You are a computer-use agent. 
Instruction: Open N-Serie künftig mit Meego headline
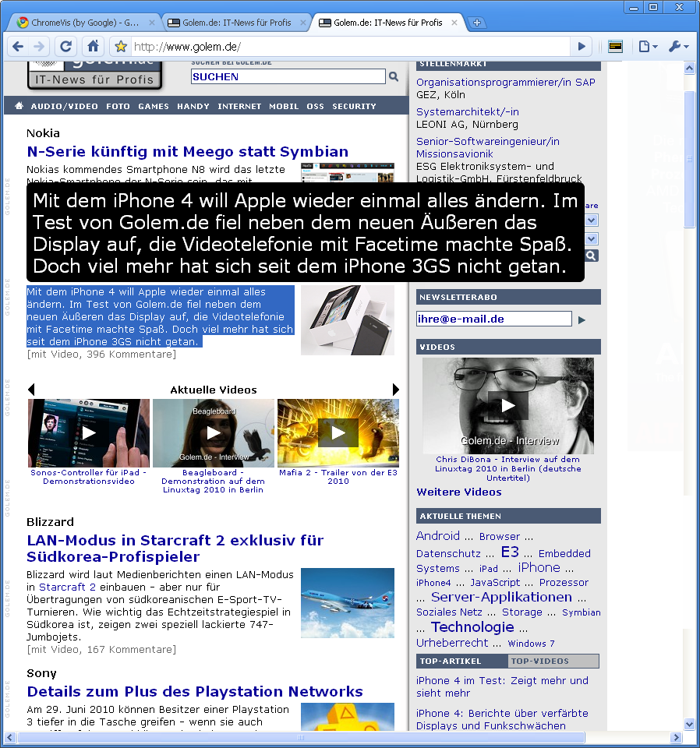[x=188, y=152]
